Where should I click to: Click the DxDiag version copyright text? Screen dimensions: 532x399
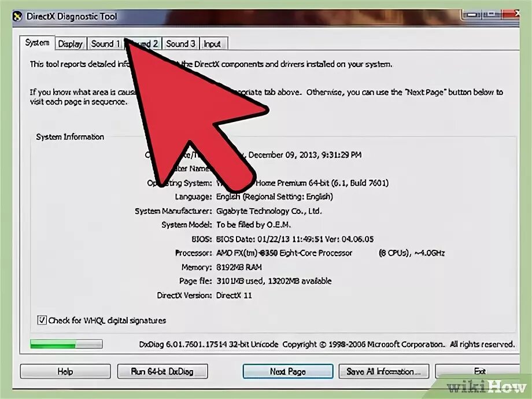327,345
